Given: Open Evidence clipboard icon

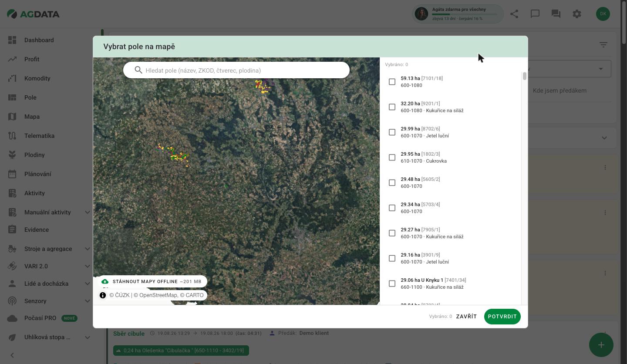Looking at the screenshot, I should click(x=12, y=230).
